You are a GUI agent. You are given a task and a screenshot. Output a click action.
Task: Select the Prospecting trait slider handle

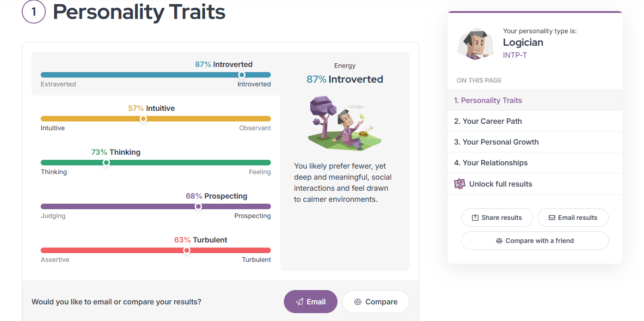198,206
